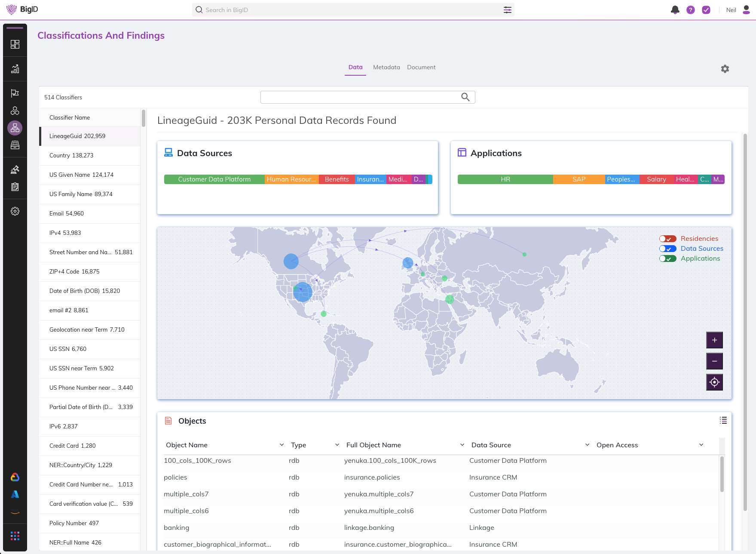The width and height of the screenshot is (756, 554).
Task: Open Objects list view icon
Action: tap(723, 421)
